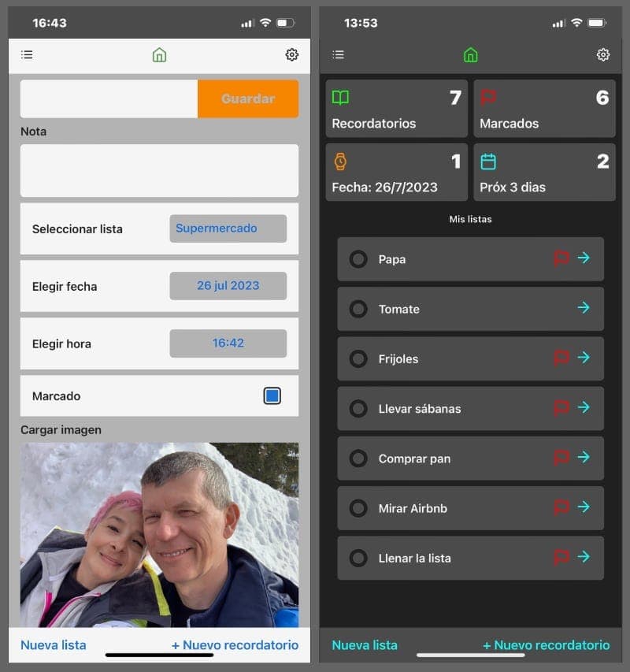Tap the green home icon on dark screen
This screenshot has height=672, width=630.
click(470, 55)
